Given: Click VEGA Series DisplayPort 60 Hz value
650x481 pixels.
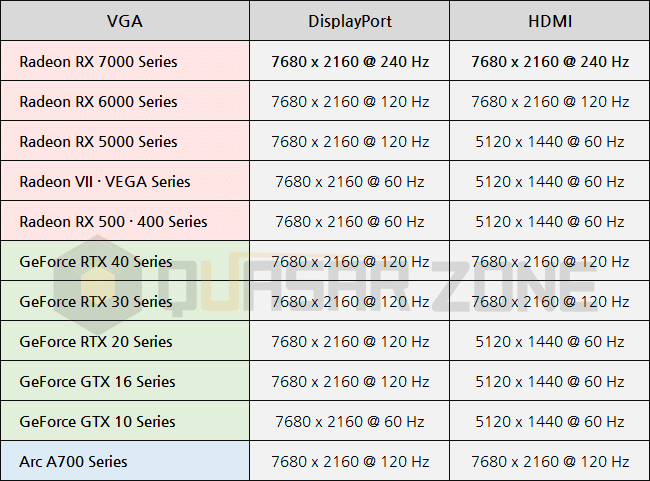Looking at the screenshot, I should (350, 182).
